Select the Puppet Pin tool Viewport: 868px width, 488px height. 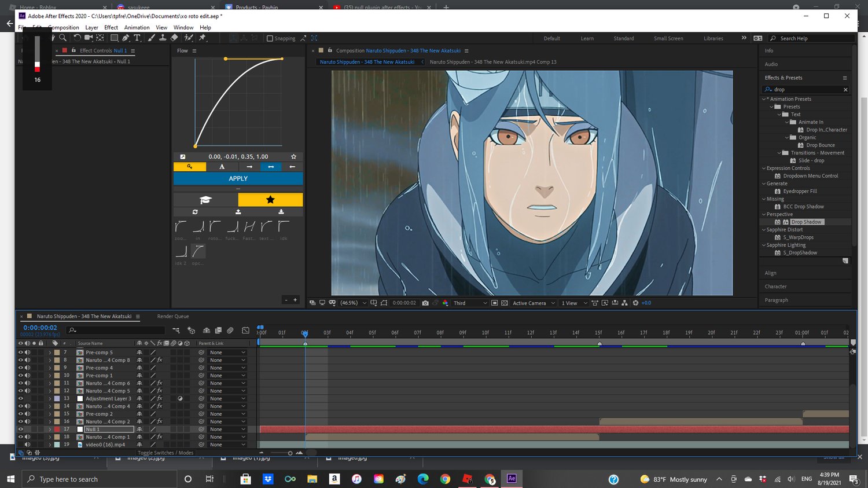click(202, 38)
